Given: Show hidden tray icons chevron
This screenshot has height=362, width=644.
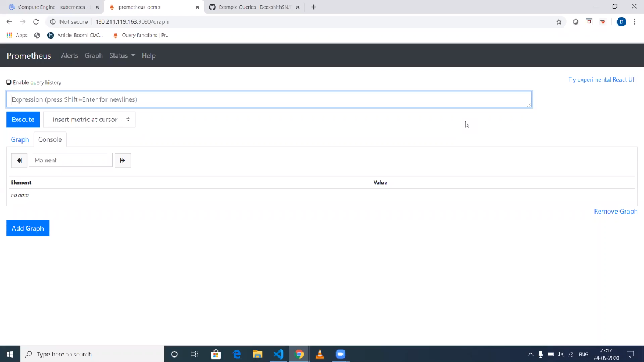Looking at the screenshot, I should click(x=531, y=354).
